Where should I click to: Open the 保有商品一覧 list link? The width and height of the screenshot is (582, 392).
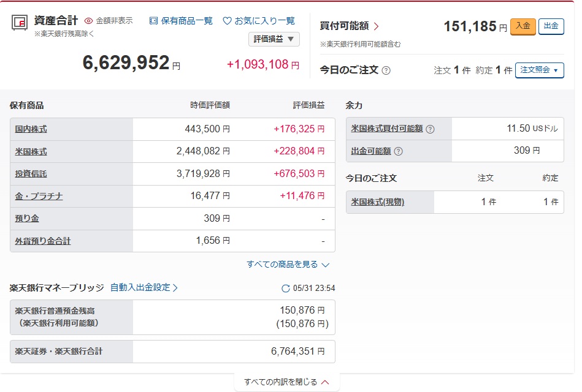pyautogui.click(x=186, y=21)
